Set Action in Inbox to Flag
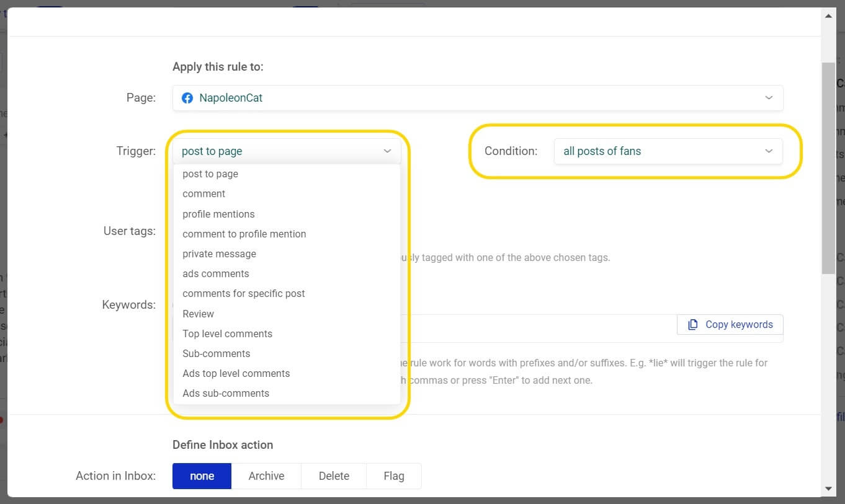The width and height of the screenshot is (845, 504). click(x=394, y=476)
